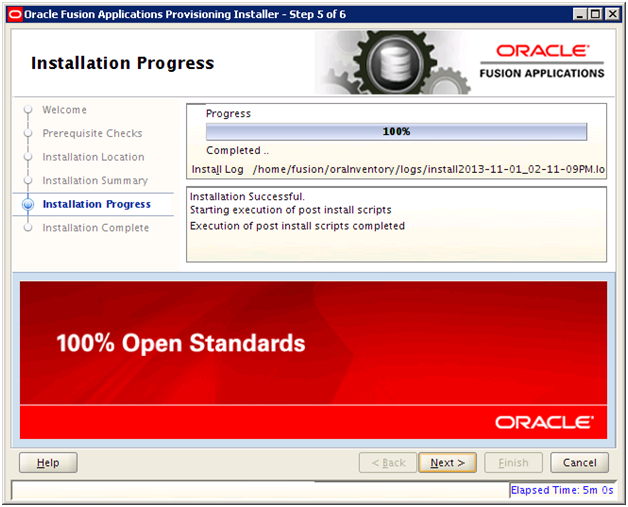This screenshot has width=628, height=507.
Task: Maximize the installer window
Action: point(596,15)
